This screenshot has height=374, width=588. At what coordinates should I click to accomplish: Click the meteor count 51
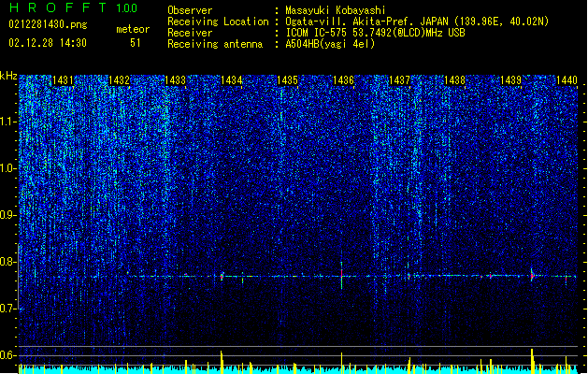coord(136,43)
